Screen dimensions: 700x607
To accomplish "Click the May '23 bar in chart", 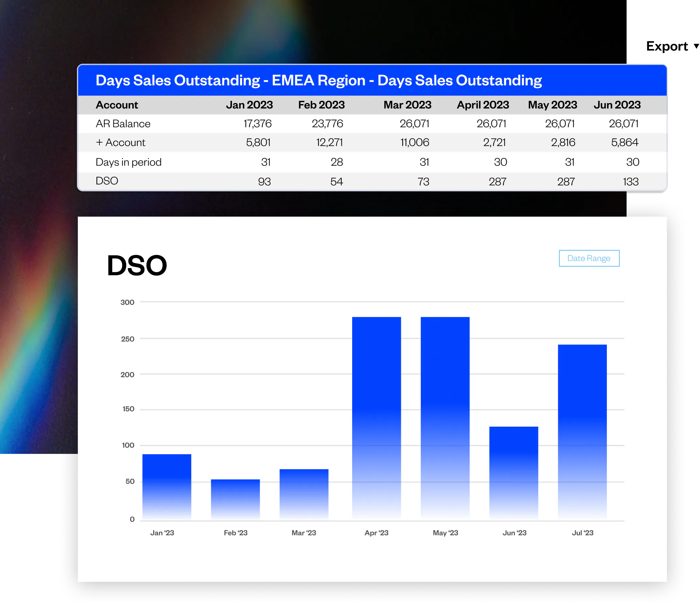I will pos(445,418).
